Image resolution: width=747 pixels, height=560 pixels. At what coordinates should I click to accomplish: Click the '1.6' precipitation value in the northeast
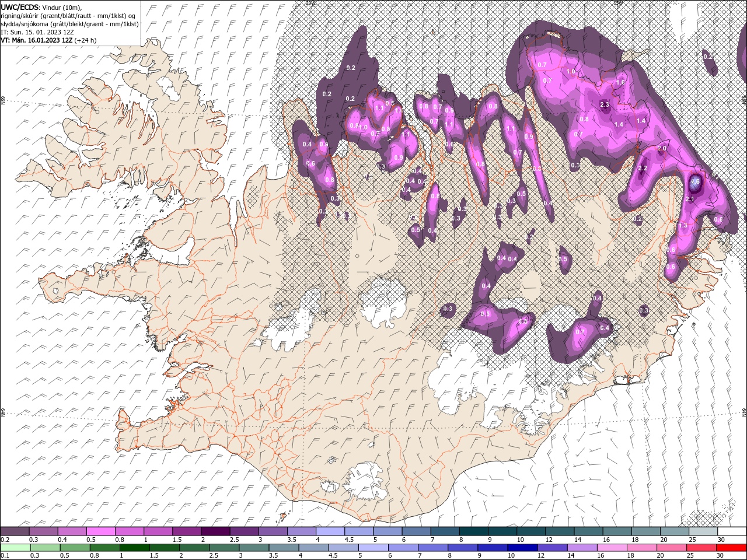point(620,83)
